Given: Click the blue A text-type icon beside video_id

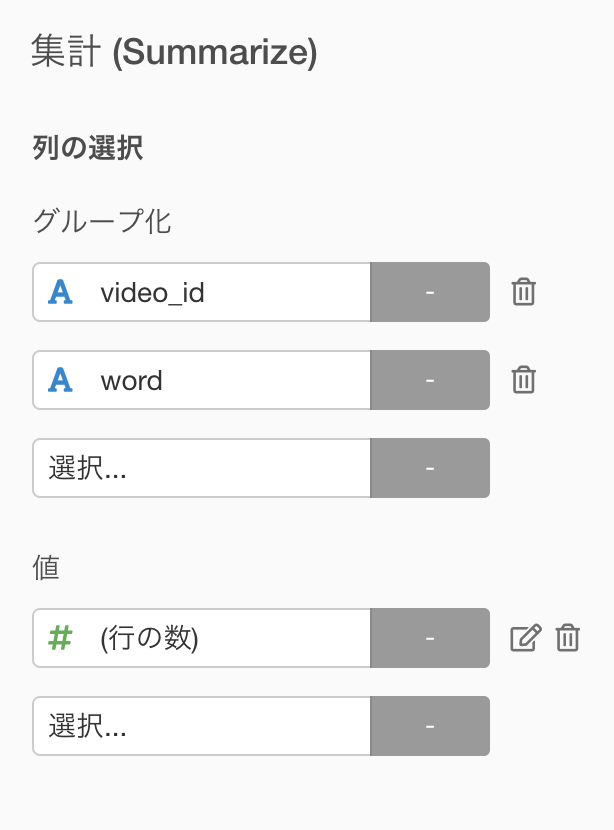Looking at the screenshot, I should click(x=60, y=292).
